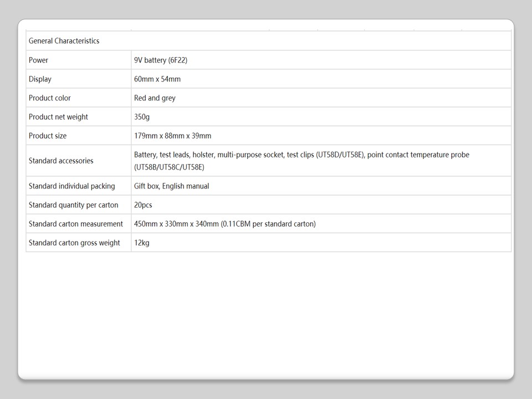Click the 12kg gross weight value
The width and height of the screenshot is (532, 399).
click(x=142, y=243)
